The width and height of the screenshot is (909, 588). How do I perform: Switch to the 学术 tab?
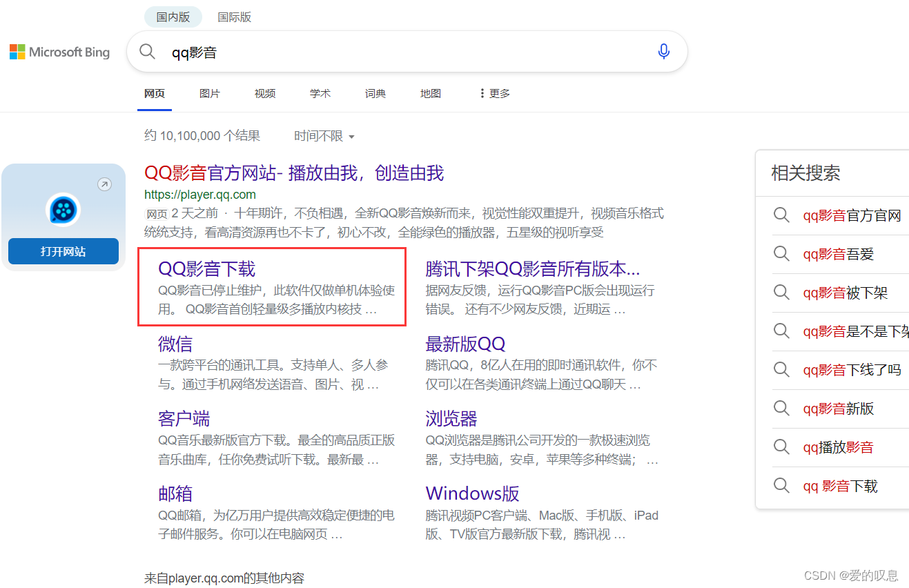320,93
